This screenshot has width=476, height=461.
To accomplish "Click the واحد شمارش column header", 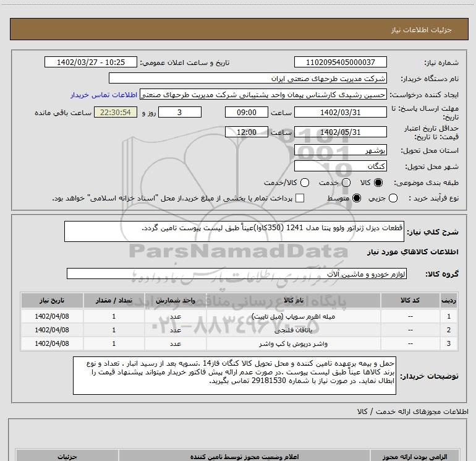I will coord(176,300).
